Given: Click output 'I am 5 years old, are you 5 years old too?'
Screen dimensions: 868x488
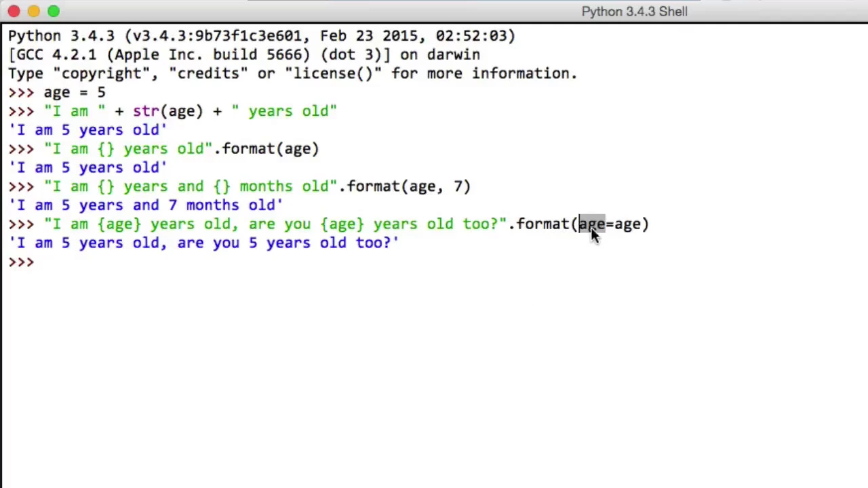Looking at the screenshot, I should pyautogui.click(x=203, y=243).
